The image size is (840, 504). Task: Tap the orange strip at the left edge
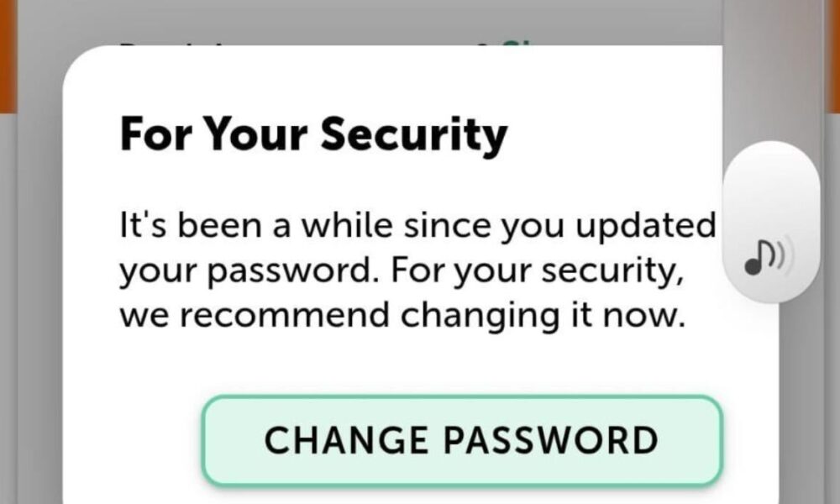pyautogui.click(x=8, y=59)
